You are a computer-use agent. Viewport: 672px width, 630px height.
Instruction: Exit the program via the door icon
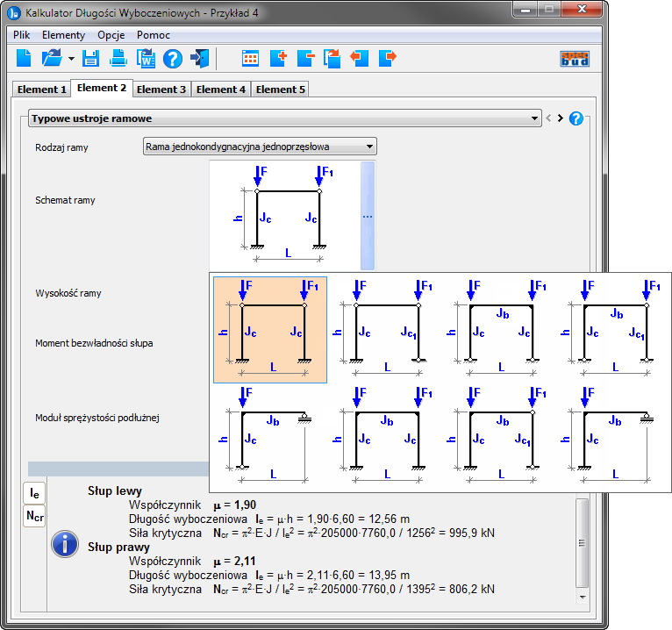point(200,58)
